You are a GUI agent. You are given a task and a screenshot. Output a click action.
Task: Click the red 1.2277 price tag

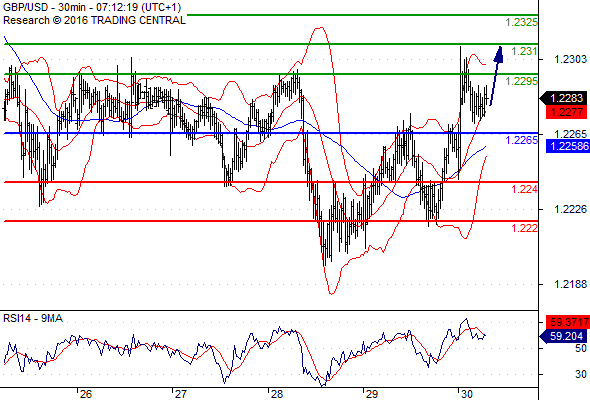[x=566, y=112]
